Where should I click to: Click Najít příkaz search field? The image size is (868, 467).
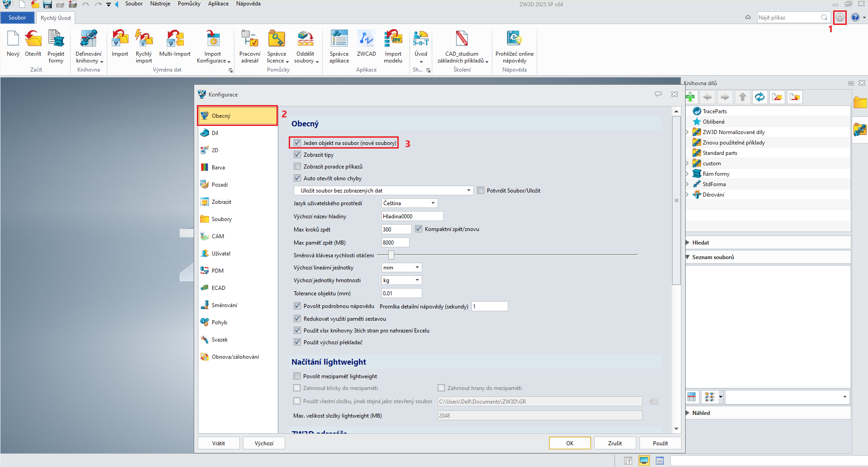pyautogui.click(x=793, y=18)
